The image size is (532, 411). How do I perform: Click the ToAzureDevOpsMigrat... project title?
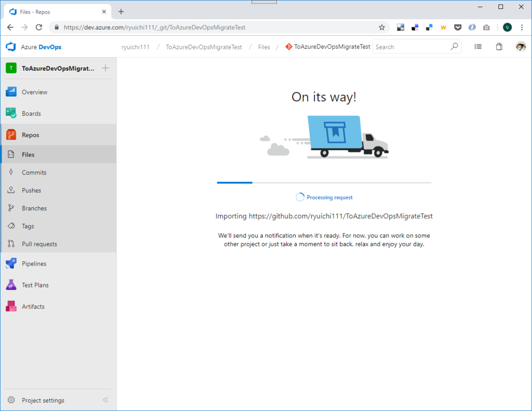click(x=58, y=68)
